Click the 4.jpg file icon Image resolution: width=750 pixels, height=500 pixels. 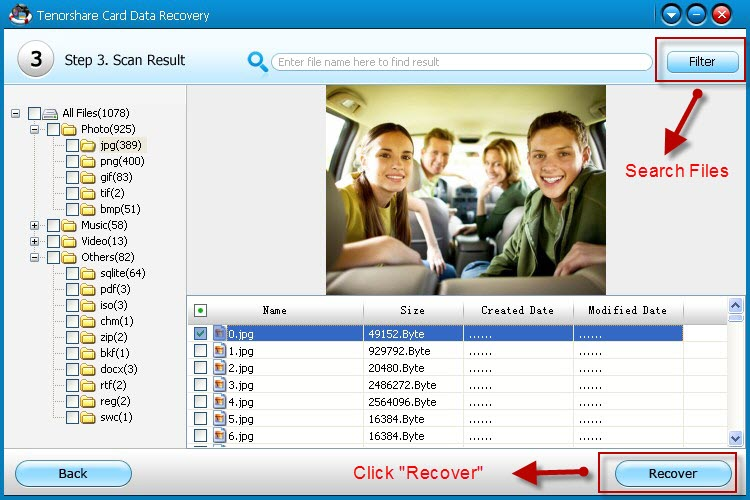coord(220,402)
